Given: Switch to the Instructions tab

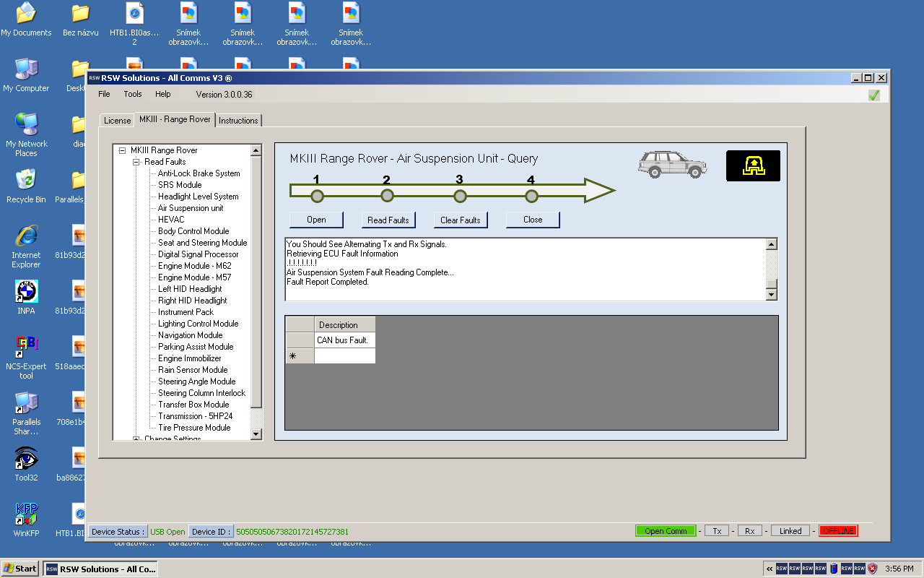Looking at the screenshot, I should click(238, 121).
